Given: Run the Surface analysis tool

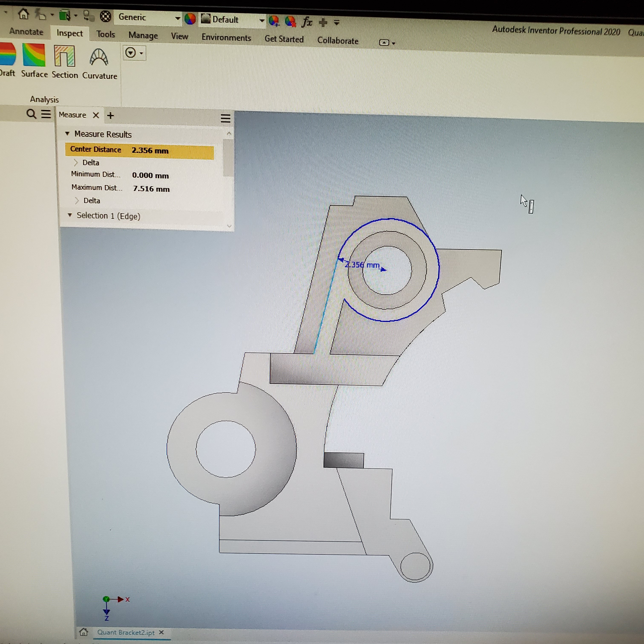Looking at the screenshot, I should [x=34, y=60].
